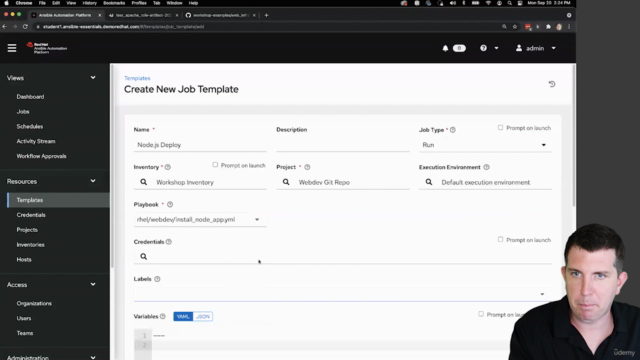Bookmark this page with the star
This screenshot has height=360, width=640.
pos(515,27)
